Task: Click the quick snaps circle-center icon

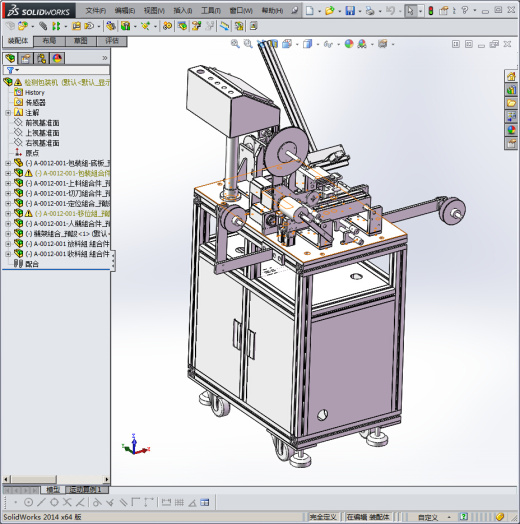Action: [x=29, y=502]
